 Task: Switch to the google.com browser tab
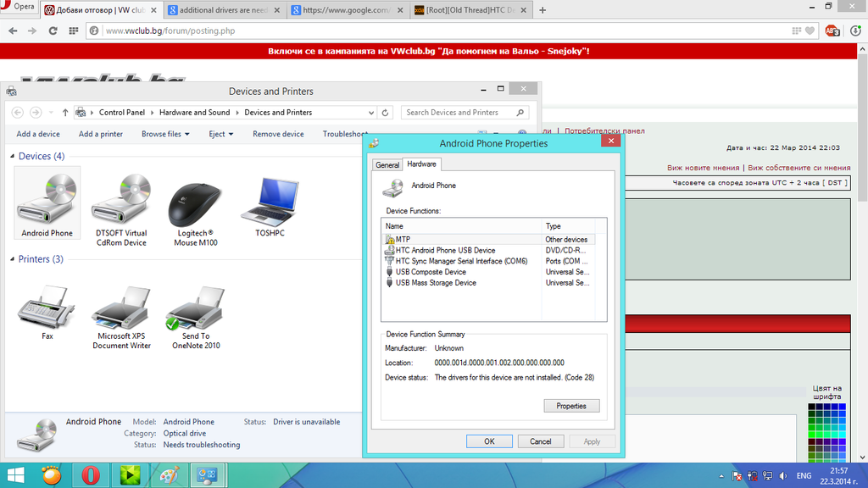348,10
